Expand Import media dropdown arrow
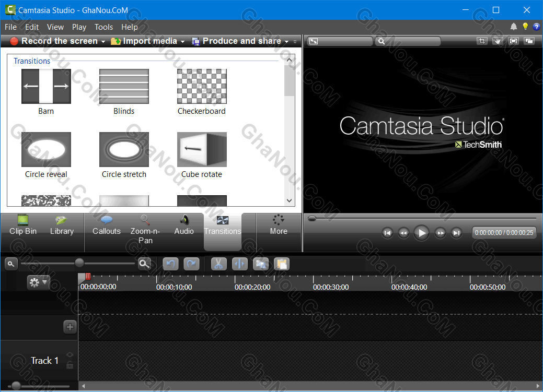The height and width of the screenshot is (392, 543). pos(183,42)
